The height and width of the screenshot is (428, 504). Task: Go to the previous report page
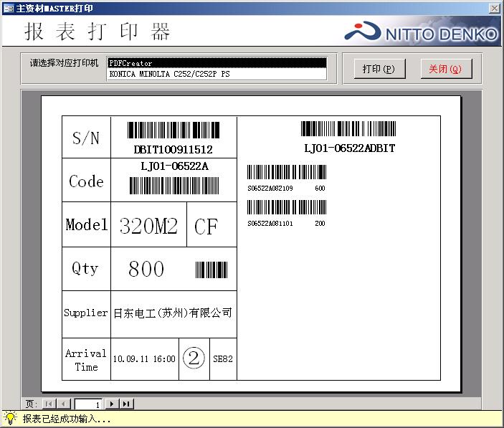63,404
